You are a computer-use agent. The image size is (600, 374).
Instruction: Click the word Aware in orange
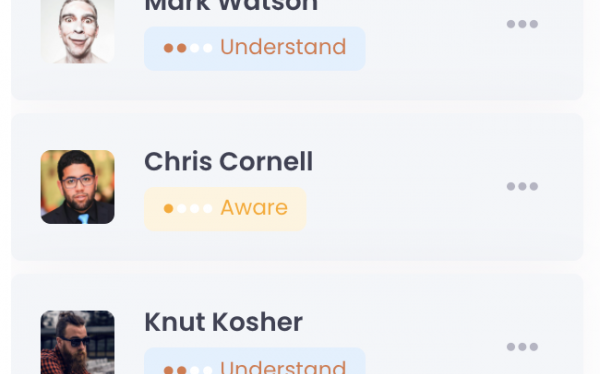(254, 208)
